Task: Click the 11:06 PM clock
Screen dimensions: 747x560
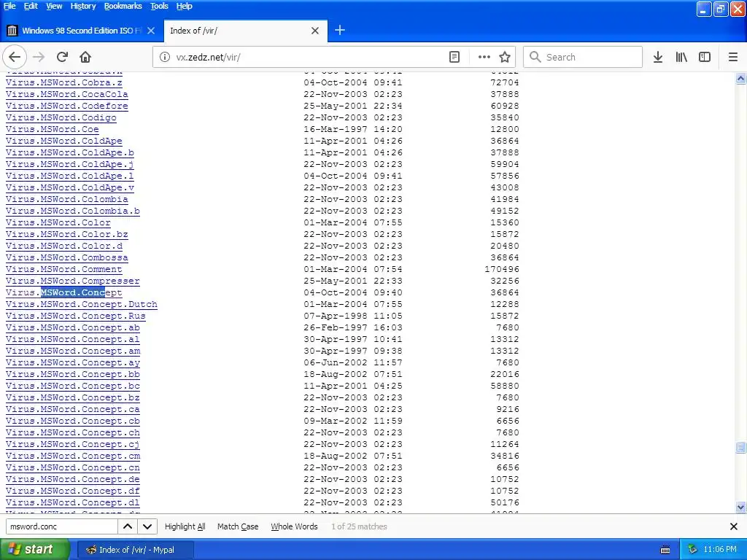Action: [720, 550]
